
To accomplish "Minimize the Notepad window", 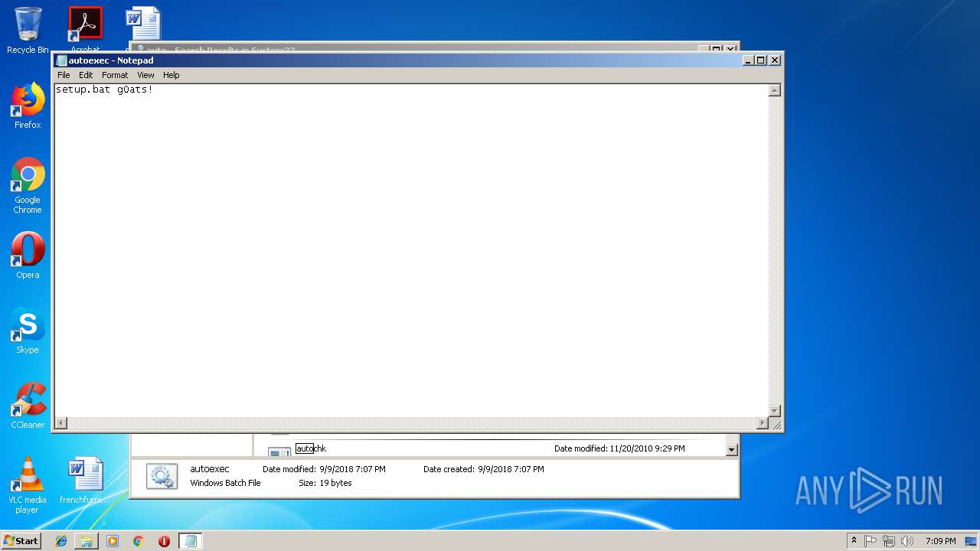I will coord(748,60).
